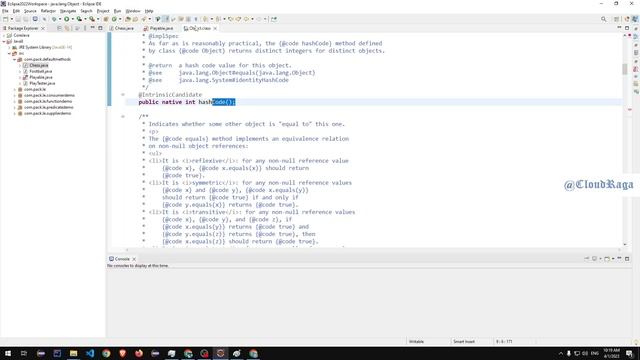
Task: Open Windows Start menu on taskbar
Action: point(8,353)
